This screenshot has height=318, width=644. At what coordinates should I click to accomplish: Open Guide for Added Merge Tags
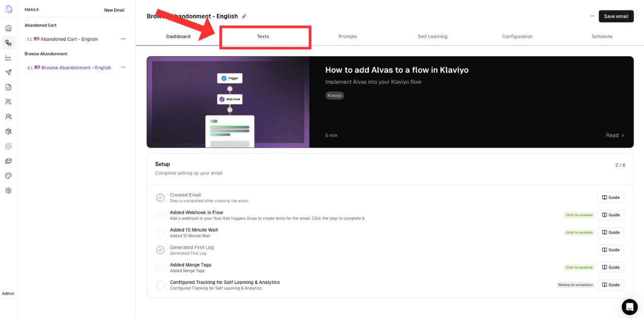pyautogui.click(x=610, y=267)
